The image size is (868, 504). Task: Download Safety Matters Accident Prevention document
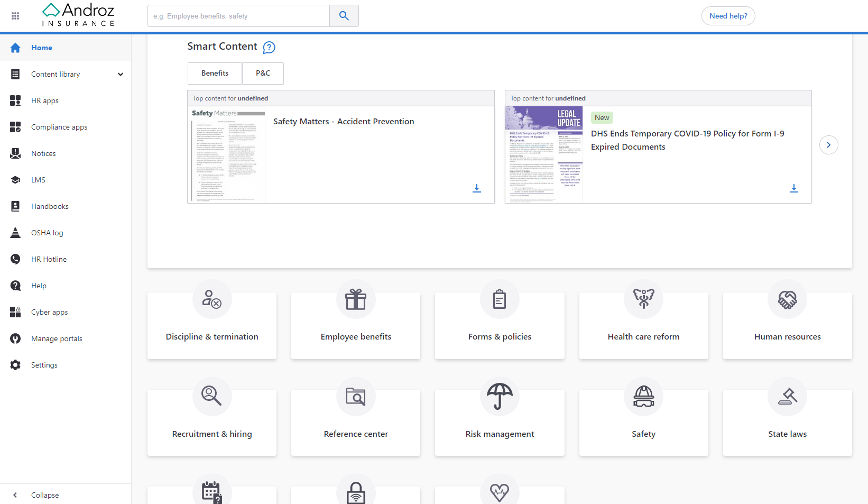[477, 188]
